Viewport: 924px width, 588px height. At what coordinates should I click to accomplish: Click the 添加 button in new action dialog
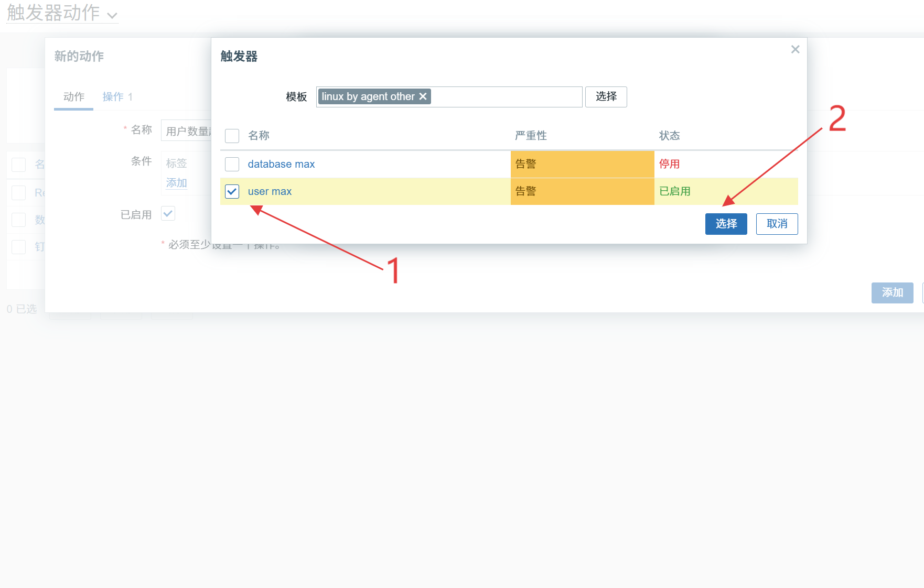892,292
